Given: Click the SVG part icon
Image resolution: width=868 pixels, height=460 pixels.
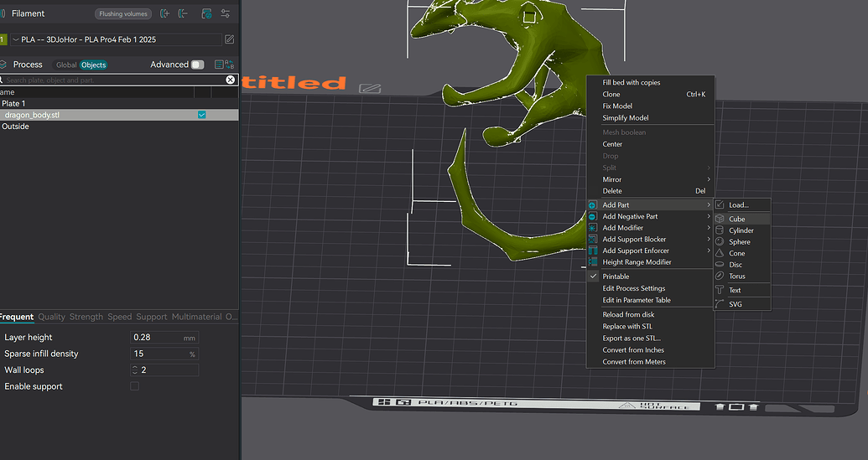Looking at the screenshot, I should coord(720,304).
